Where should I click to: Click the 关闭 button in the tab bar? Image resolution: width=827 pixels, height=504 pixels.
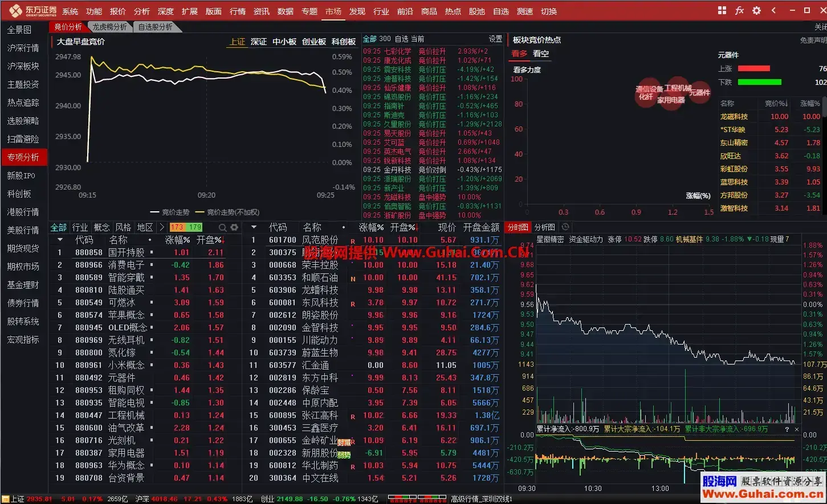click(x=820, y=27)
